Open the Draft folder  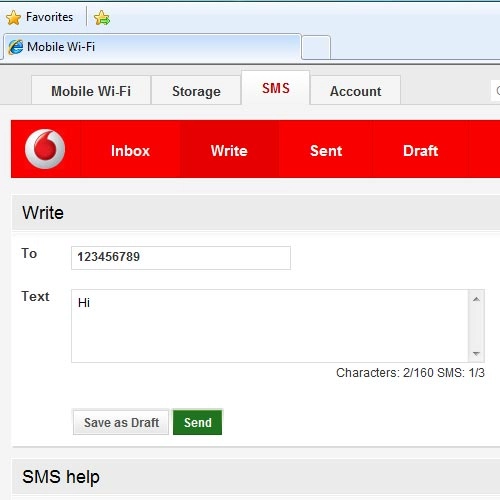pyautogui.click(x=421, y=151)
